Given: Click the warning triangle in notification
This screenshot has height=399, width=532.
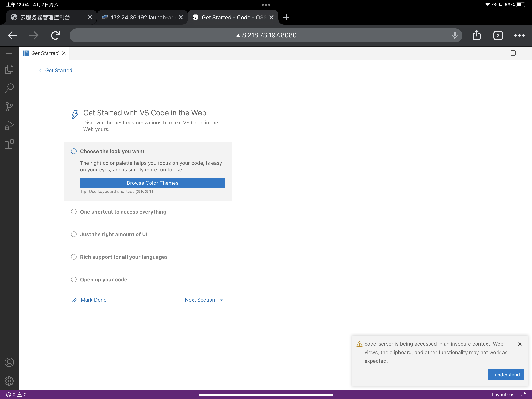Looking at the screenshot, I should pos(359,344).
